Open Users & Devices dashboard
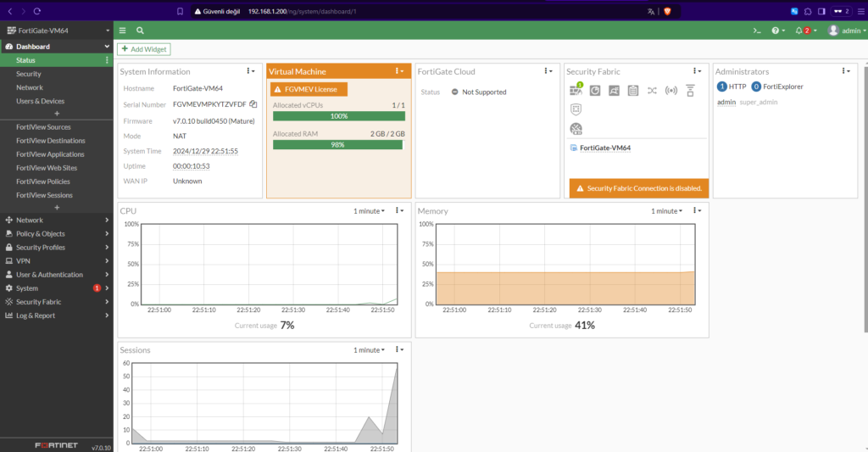Image resolution: width=868 pixels, height=452 pixels. (57, 101)
